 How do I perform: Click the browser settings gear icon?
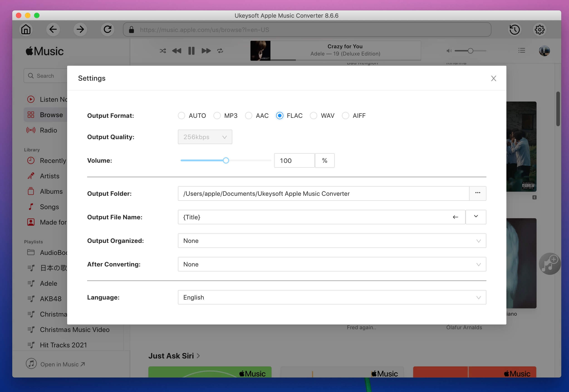[x=540, y=29]
